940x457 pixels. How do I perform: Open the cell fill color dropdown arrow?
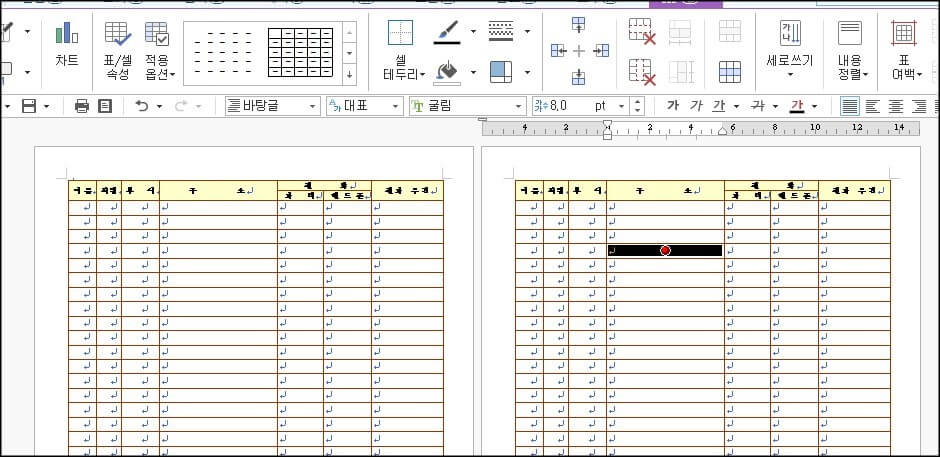473,73
